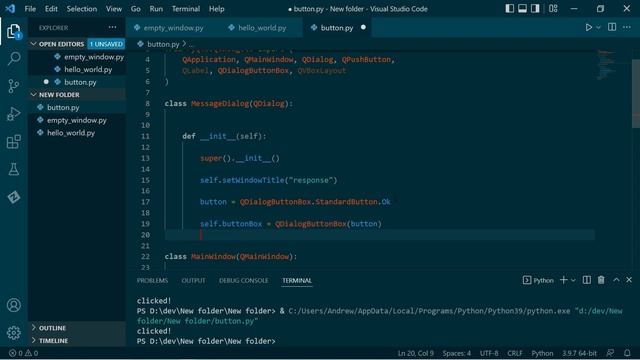The image size is (640, 360).
Task: Split the terminal panel
Action: click(x=587, y=280)
